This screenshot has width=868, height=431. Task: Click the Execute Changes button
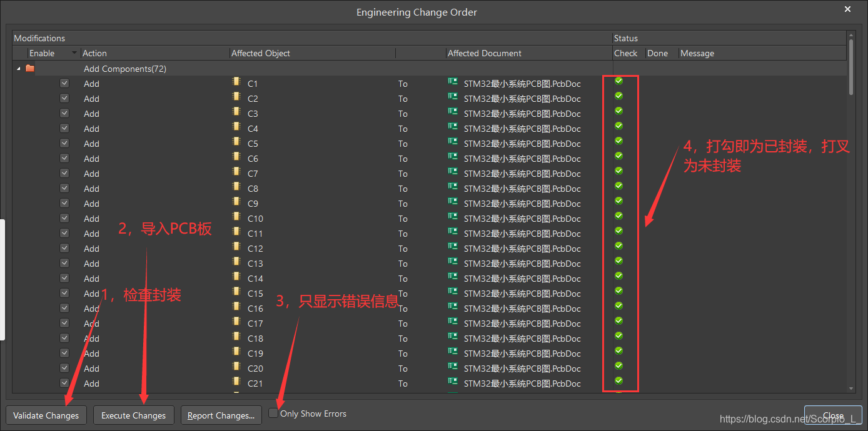134,415
